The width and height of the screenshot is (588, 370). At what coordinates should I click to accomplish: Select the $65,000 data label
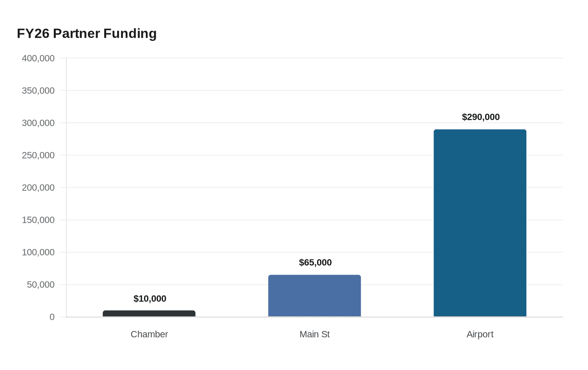point(315,262)
